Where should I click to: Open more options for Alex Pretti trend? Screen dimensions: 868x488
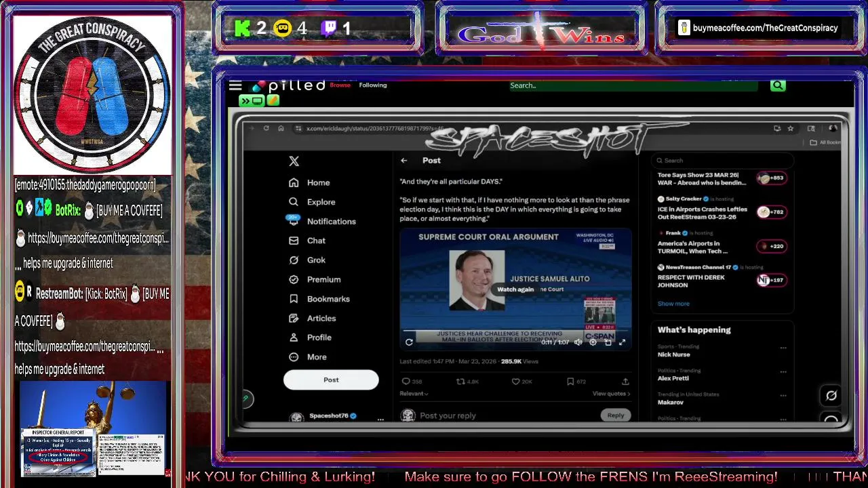click(783, 372)
